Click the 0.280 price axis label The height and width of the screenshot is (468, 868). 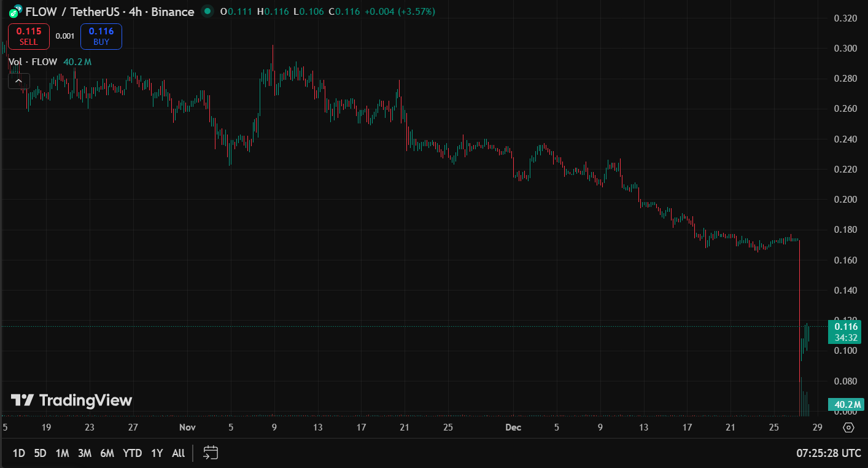845,79
